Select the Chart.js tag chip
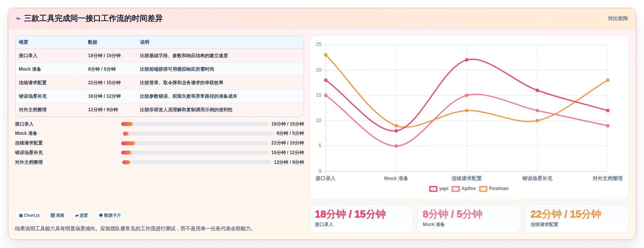 tap(29, 215)
